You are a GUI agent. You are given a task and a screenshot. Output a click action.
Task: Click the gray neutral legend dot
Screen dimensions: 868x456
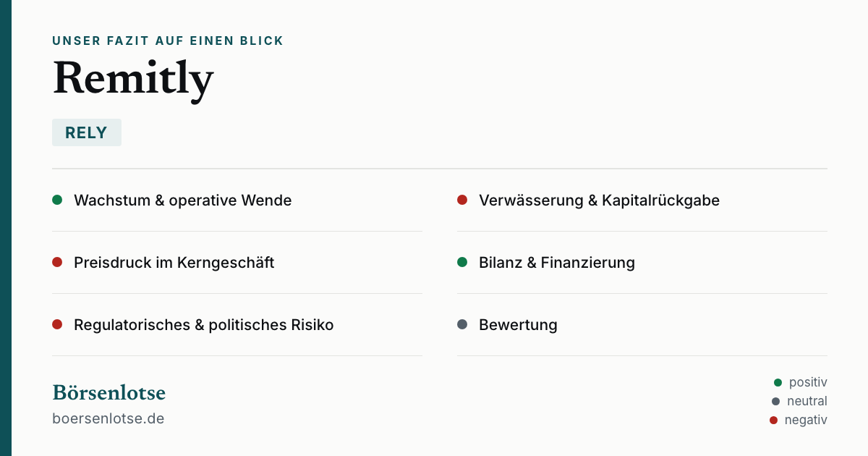click(x=776, y=401)
